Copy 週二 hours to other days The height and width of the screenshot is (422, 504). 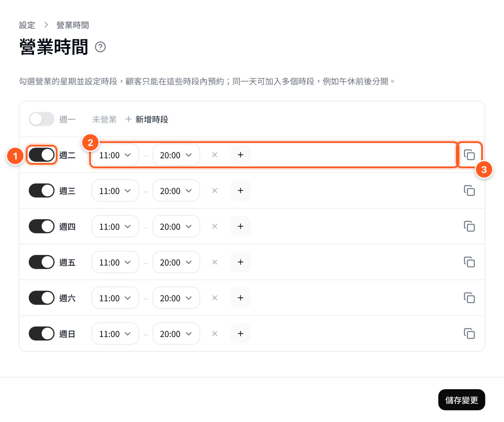coord(469,155)
